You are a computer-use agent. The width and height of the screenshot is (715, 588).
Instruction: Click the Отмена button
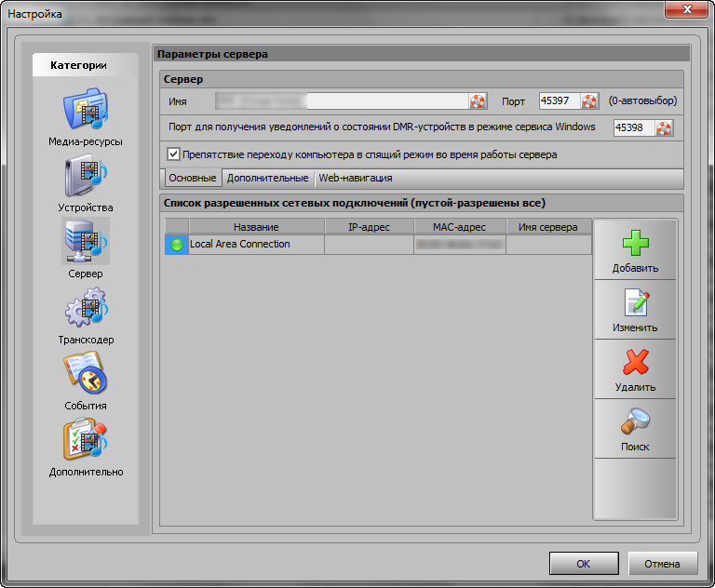coord(663,564)
